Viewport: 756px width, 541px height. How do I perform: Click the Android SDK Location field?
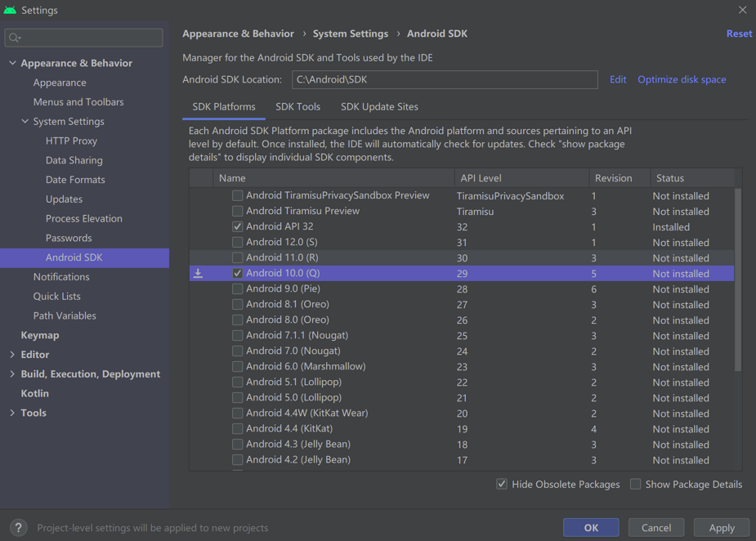(445, 80)
